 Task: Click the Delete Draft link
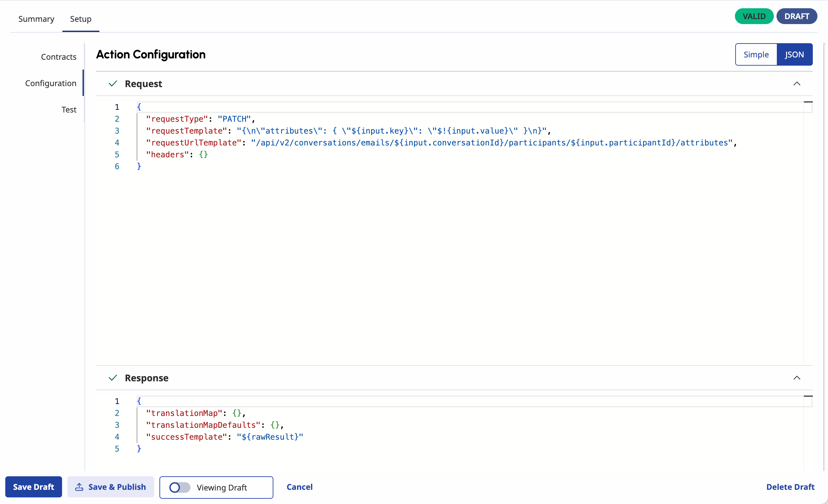790,487
